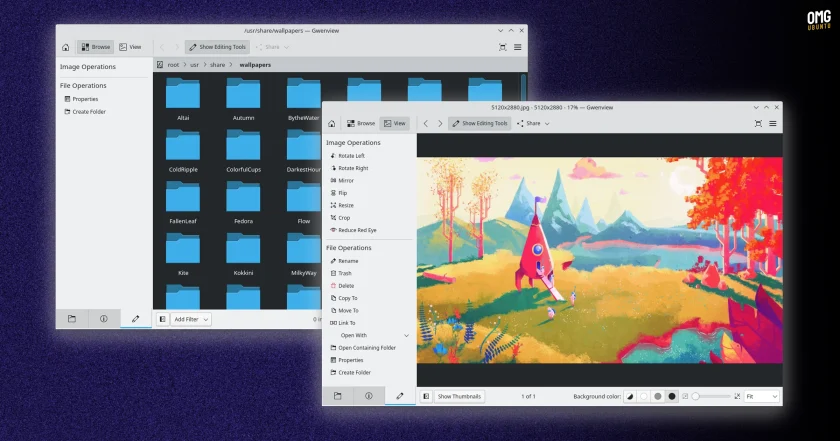
Task: Switch to View mode in back window
Action: pyautogui.click(x=130, y=47)
